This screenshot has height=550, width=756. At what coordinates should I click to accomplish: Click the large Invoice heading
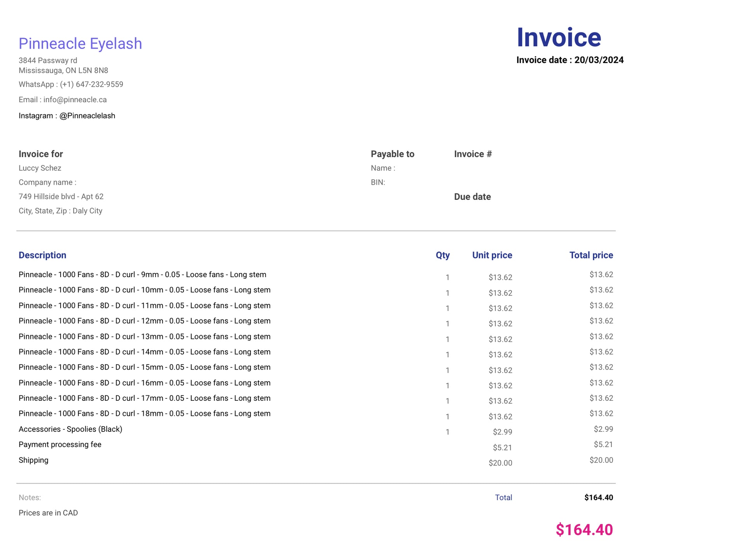558,38
